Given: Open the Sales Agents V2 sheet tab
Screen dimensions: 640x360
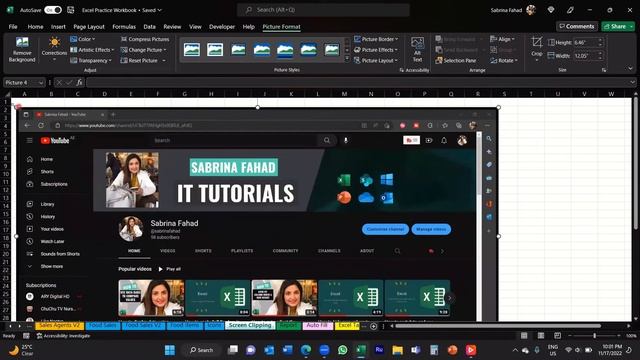Looking at the screenshot, I should tap(60, 326).
